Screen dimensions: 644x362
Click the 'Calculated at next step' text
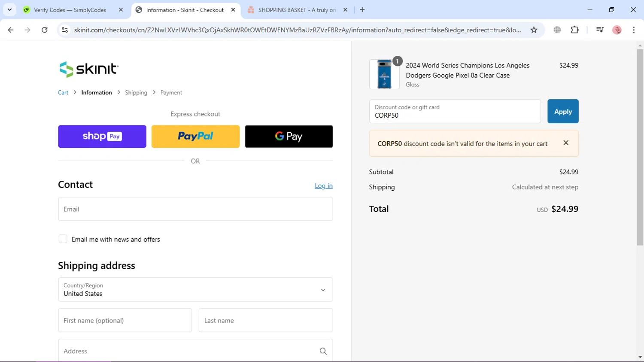[x=545, y=187]
